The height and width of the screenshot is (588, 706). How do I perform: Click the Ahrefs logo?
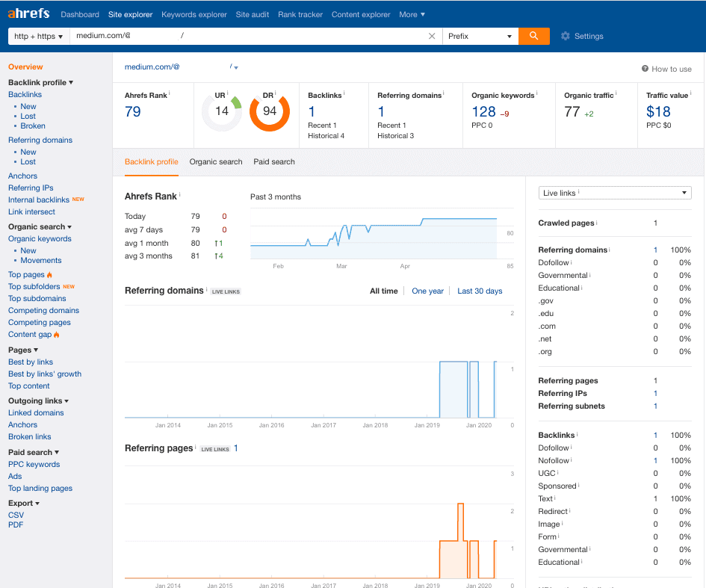(30, 13)
